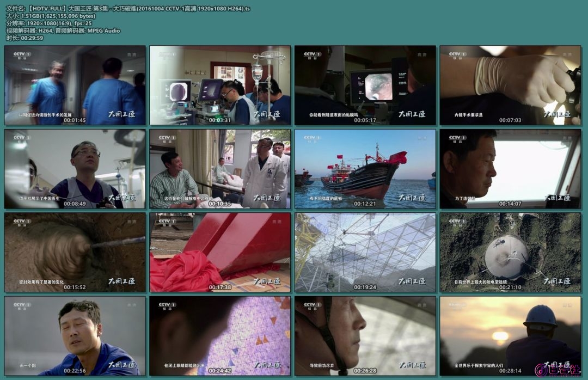
Task: Click the file name line with 大国工匠 第3集
Action: pos(128,9)
